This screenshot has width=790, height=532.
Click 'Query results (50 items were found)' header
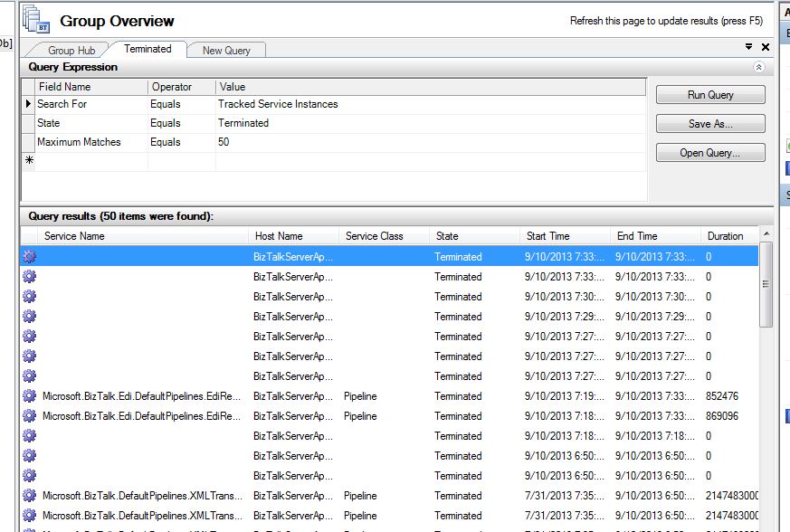click(121, 216)
